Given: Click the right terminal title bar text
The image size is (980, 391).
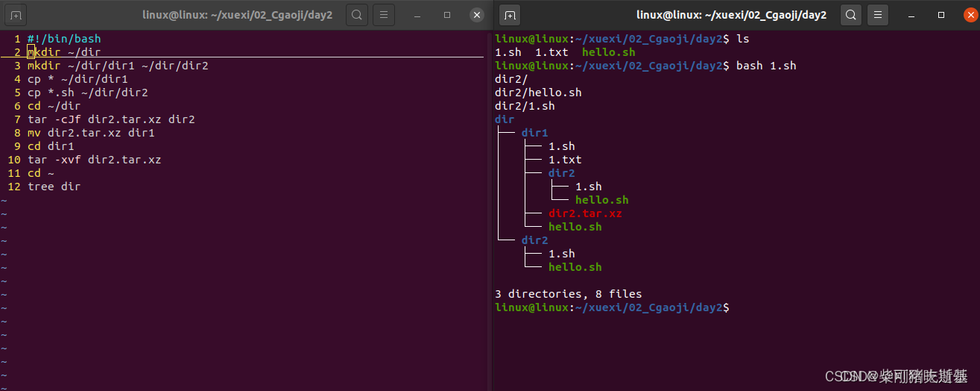Looking at the screenshot, I should coord(731,15).
